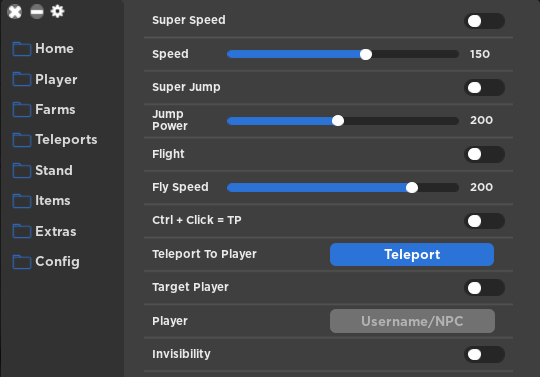Image resolution: width=540 pixels, height=377 pixels.
Task: Turn on the Invisibility toggle
Action: 484,354
